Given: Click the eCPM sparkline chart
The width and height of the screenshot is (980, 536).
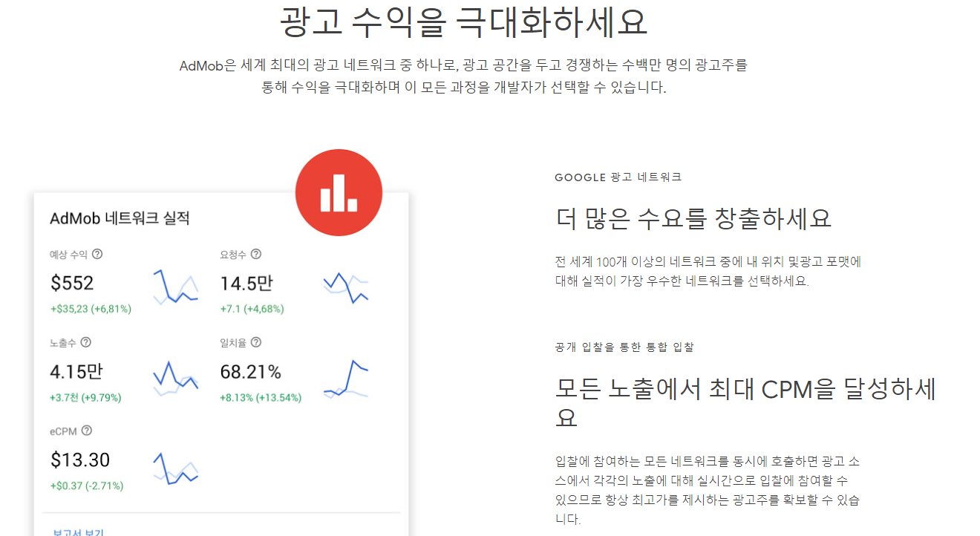Looking at the screenshot, I should click(x=176, y=468).
